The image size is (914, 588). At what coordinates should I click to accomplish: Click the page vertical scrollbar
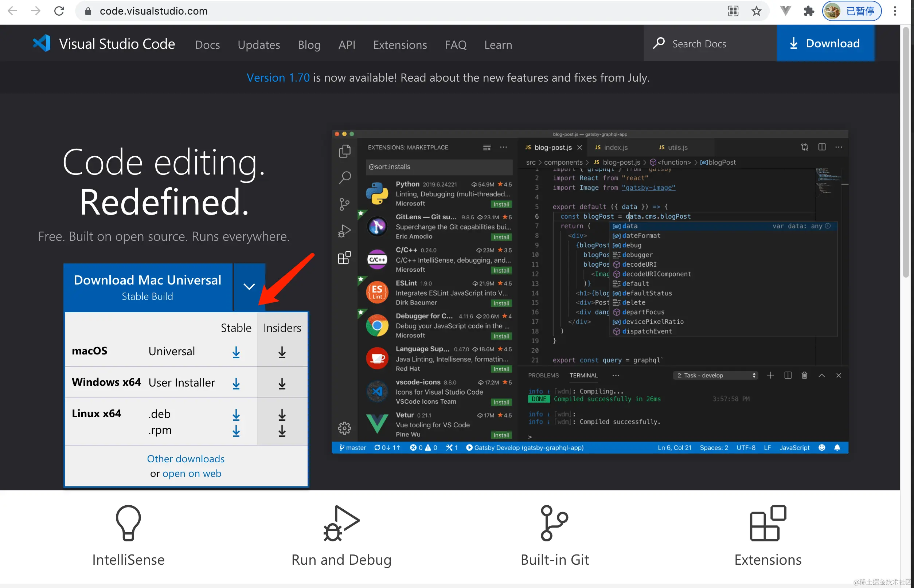click(906, 153)
